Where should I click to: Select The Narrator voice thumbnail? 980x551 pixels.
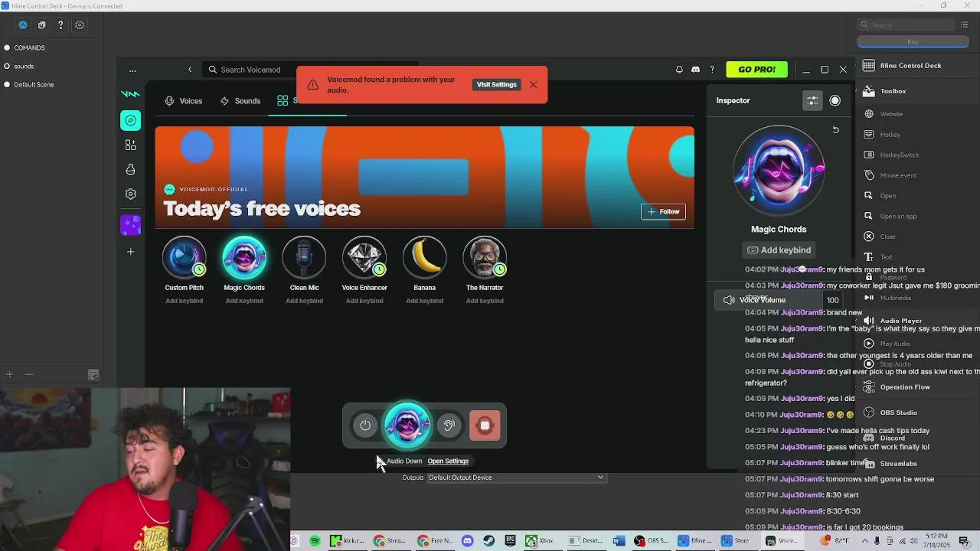point(485,257)
